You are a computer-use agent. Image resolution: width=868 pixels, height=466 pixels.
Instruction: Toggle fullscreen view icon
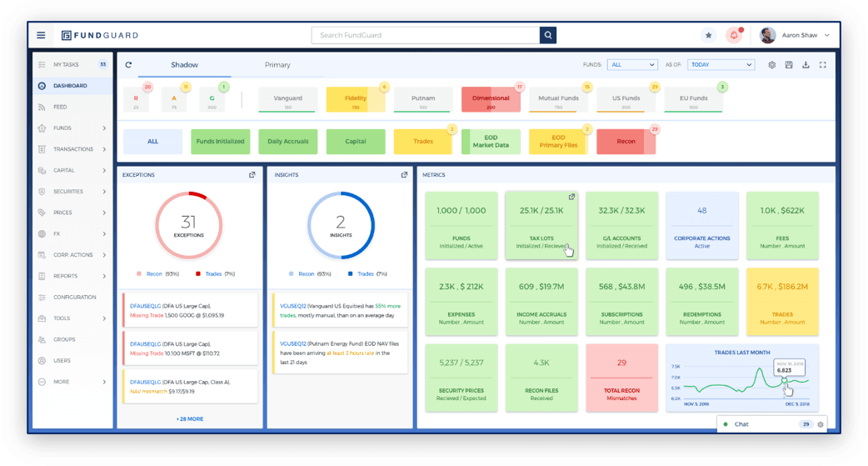(823, 65)
